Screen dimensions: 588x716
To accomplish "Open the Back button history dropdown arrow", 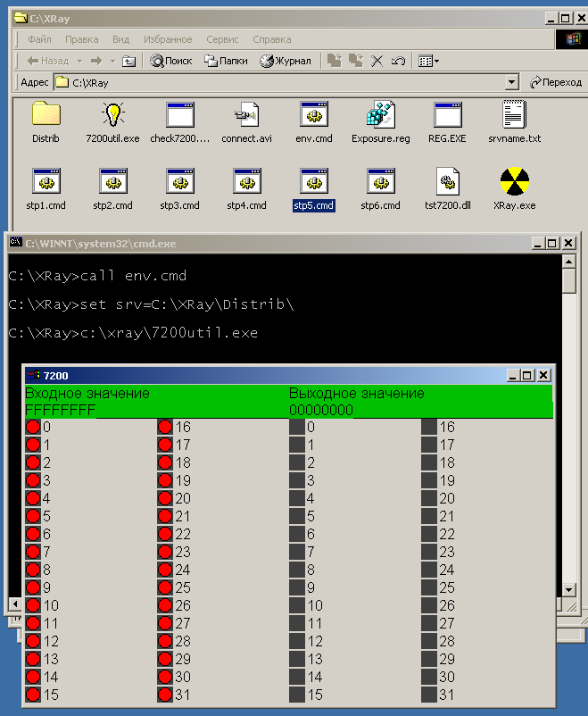I will pyautogui.click(x=79, y=61).
